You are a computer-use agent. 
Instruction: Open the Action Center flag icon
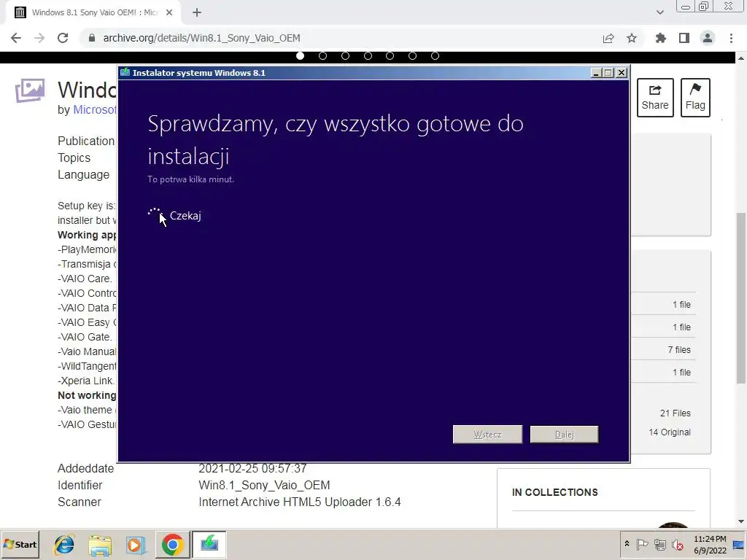pos(642,544)
